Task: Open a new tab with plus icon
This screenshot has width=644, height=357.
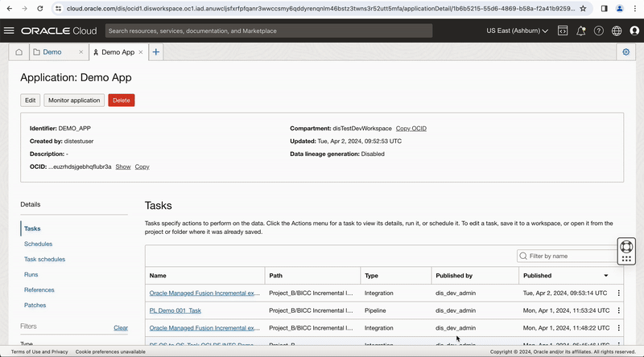Action: pos(155,52)
